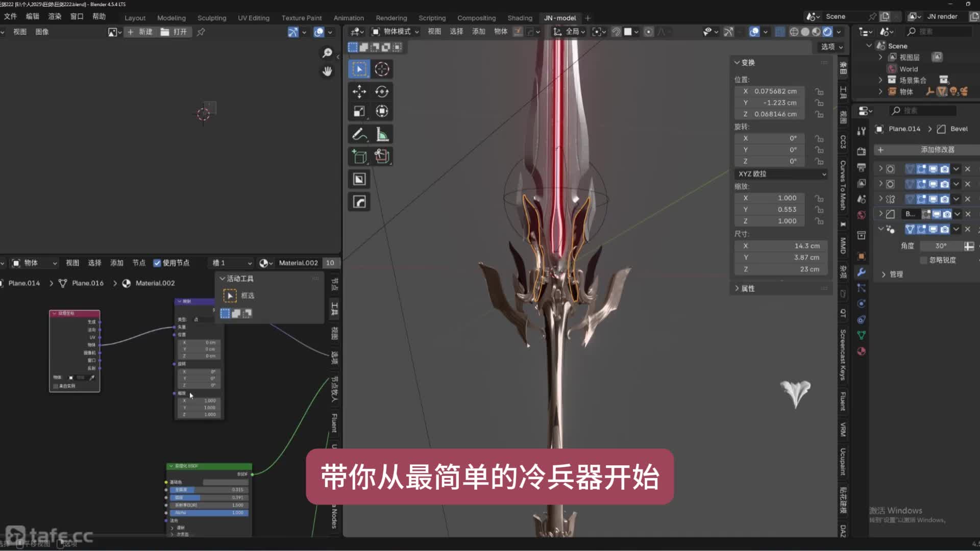Open the Object Mode dropdown
Screen dimensions: 980x551
[x=396, y=32]
